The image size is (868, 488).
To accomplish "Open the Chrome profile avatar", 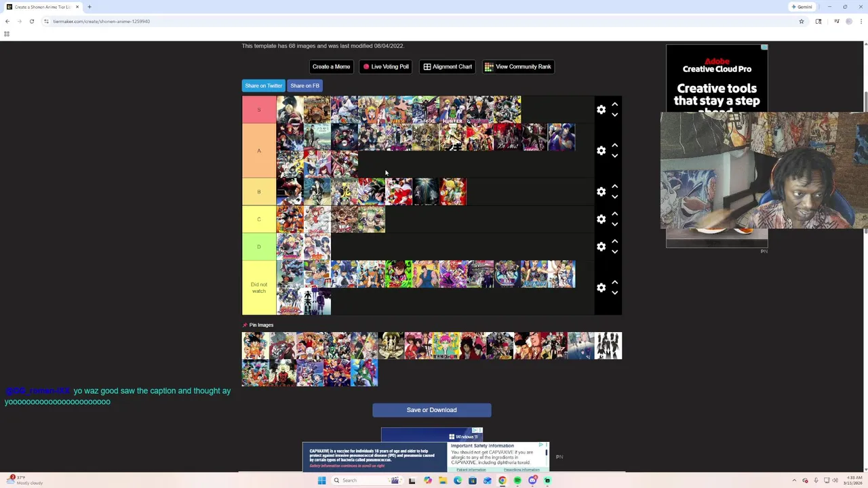I will (849, 21).
